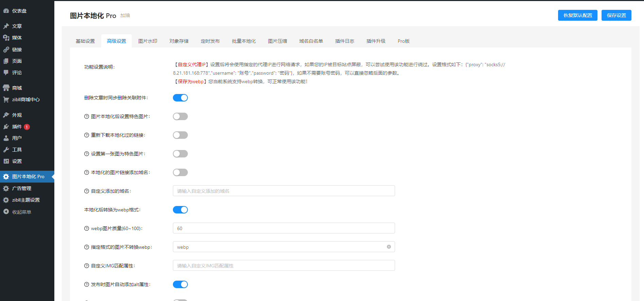The image size is (644, 301).
Task: Click the red badge on 插件 menu
Action: (x=27, y=127)
